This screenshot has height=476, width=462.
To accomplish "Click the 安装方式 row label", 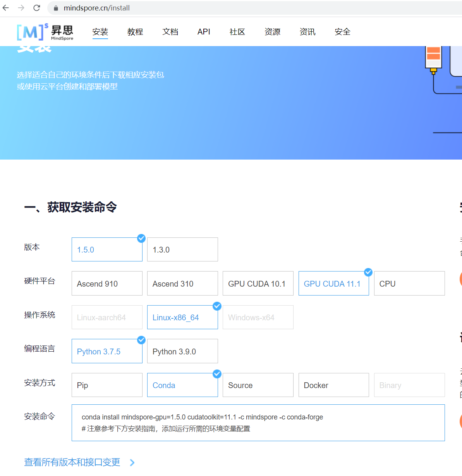I will [x=40, y=383].
